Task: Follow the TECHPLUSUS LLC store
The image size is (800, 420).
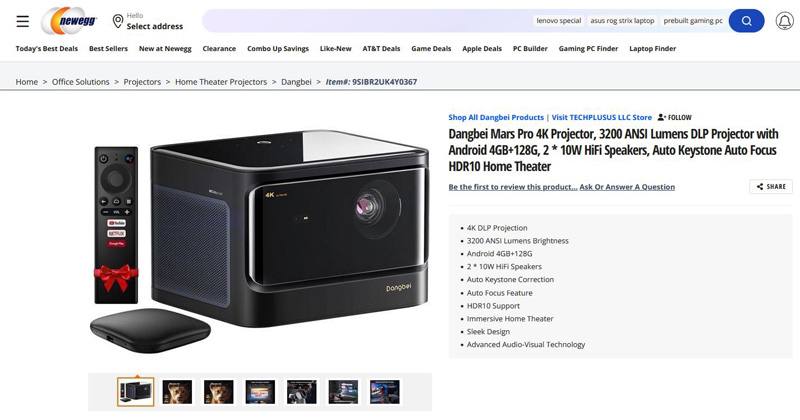Action: pyautogui.click(x=674, y=117)
